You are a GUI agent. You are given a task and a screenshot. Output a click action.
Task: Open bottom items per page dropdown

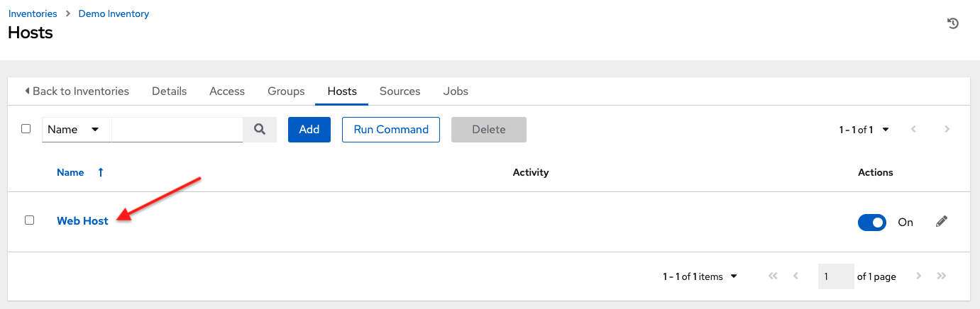(x=700, y=276)
